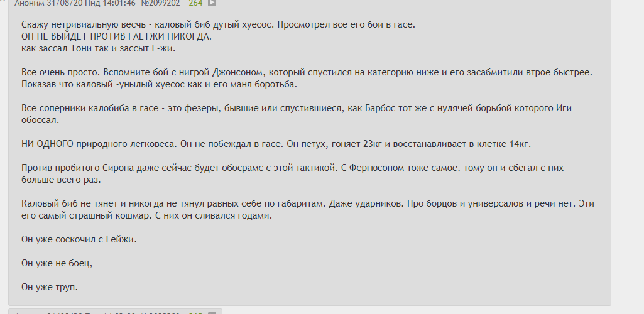
Task: Click the line "Он уже труп."
Action: point(49,287)
